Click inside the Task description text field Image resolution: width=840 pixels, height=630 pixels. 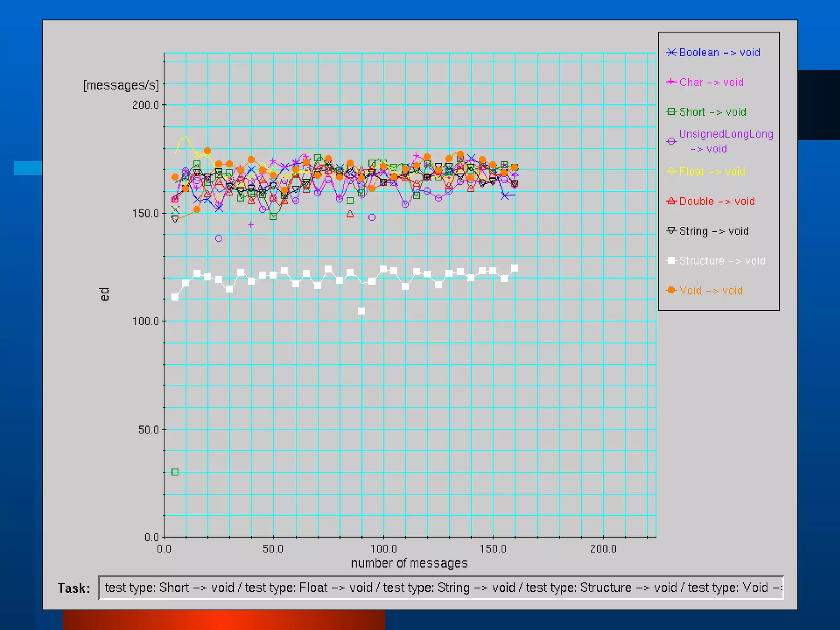[441, 588]
